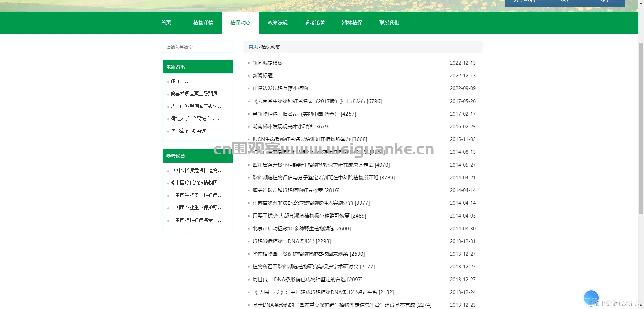
Task: Open the 植物详情 navigation tab
Action: [203, 23]
